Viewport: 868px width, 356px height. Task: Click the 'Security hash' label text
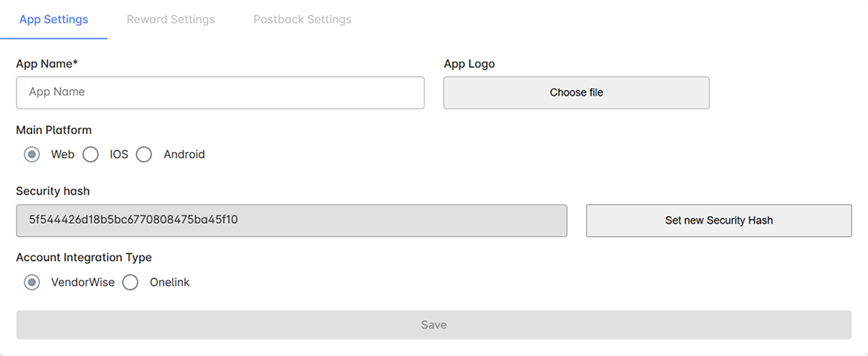click(52, 191)
